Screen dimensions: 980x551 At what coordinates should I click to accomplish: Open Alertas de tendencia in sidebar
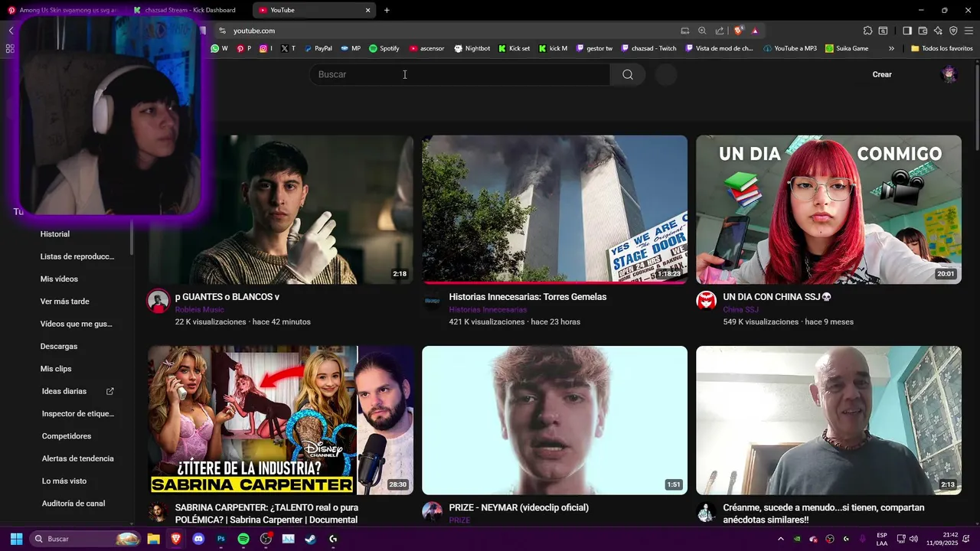[77, 458]
